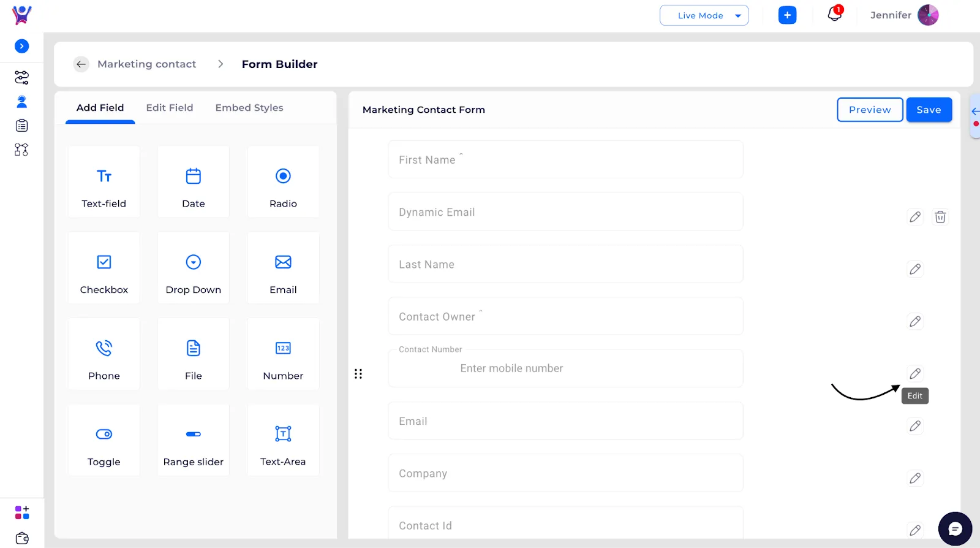Add a Radio field element

pyautogui.click(x=283, y=181)
